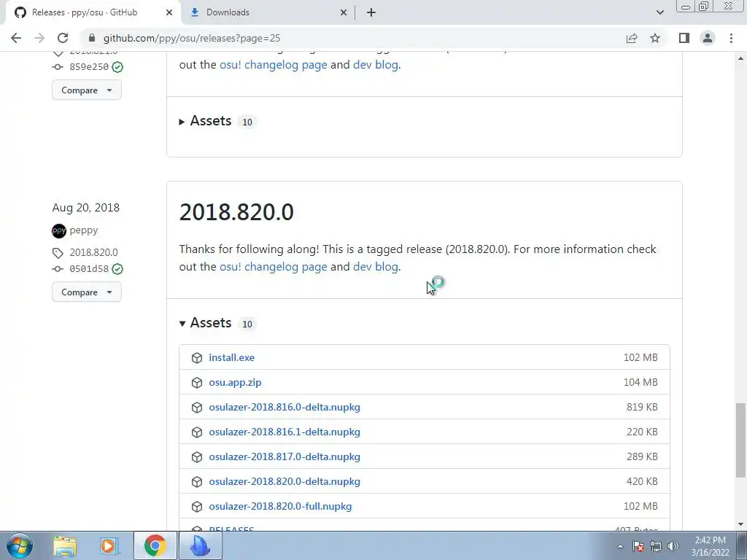This screenshot has height=560, width=747.
Task: Open osu! changelog page link in 2018.820.0
Action: (274, 267)
